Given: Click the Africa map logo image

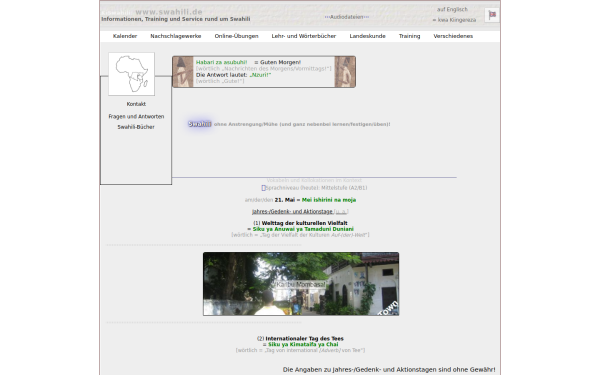Looking at the screenshot, I should pyautogui.click(x=131, y=74).
